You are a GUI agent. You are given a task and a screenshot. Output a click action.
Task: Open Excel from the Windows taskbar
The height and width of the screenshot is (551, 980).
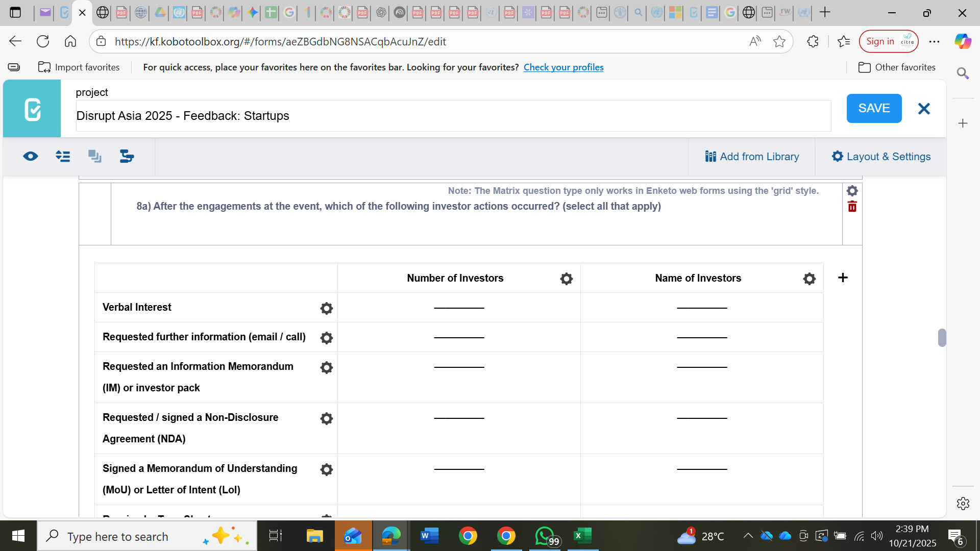582,536
